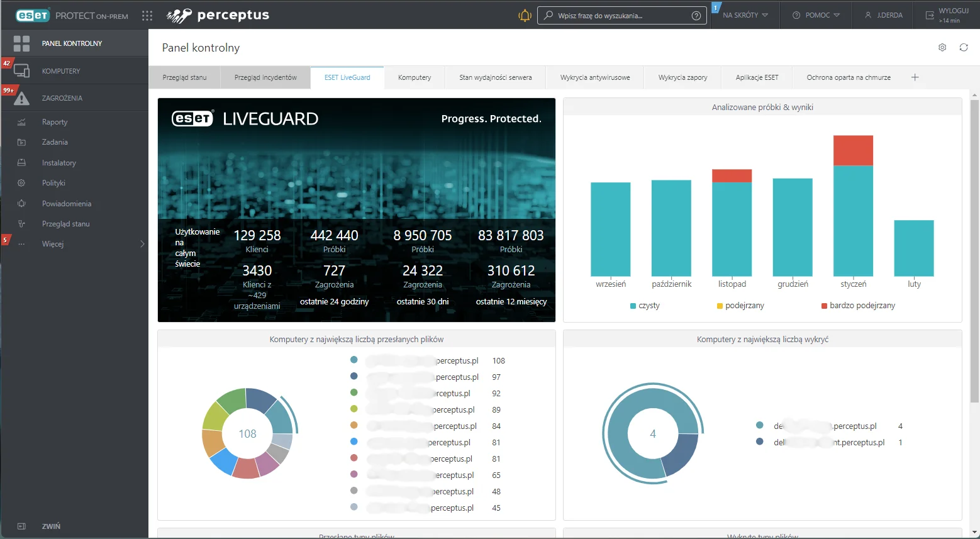
Task: Add a new dashboard tab with plus icon
Action: [915, 77]
